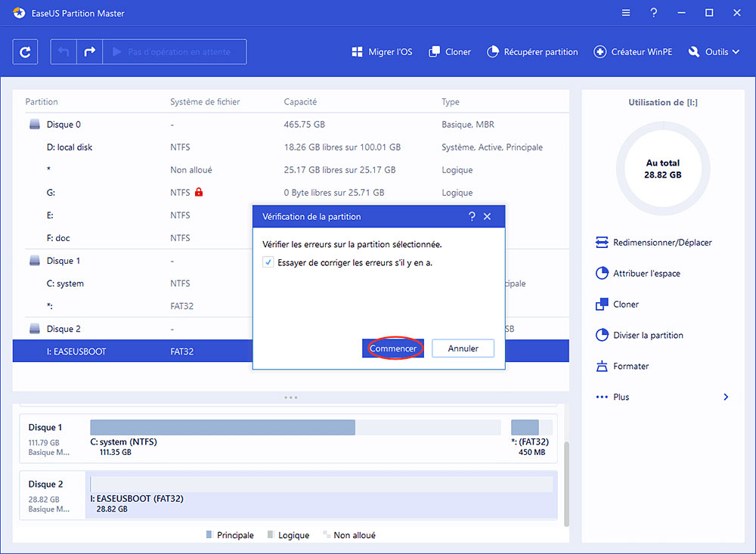Screen dimensions: 756x554
Task: Click the Redimensionner/Déplacer icon
Action: point(602,242)
